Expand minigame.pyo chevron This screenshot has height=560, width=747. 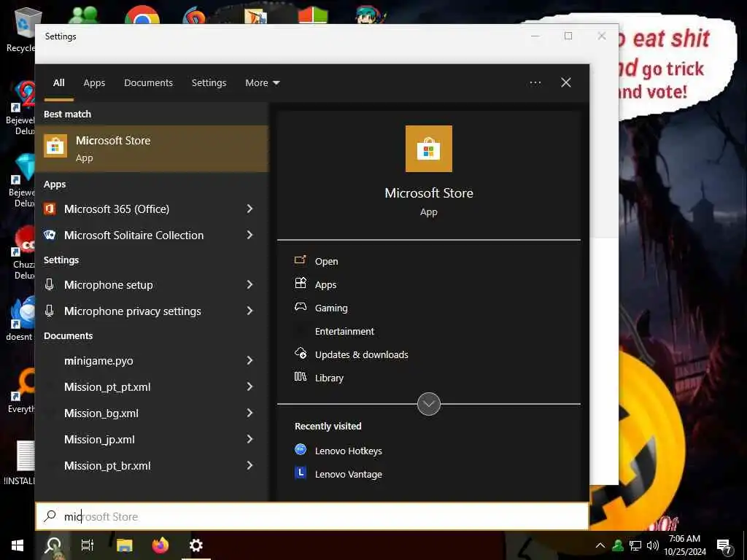[x=249, y=360]
